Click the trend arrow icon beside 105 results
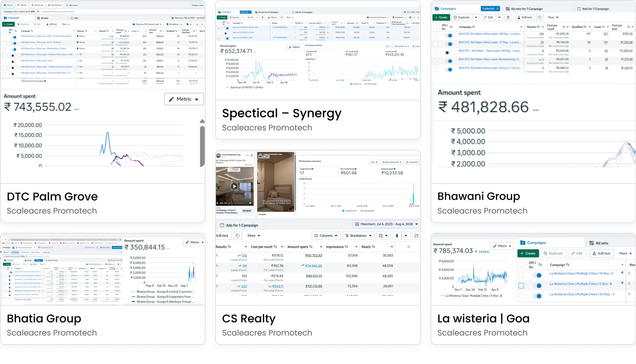This screenshot has width=636, height=364. pos(239,256)
